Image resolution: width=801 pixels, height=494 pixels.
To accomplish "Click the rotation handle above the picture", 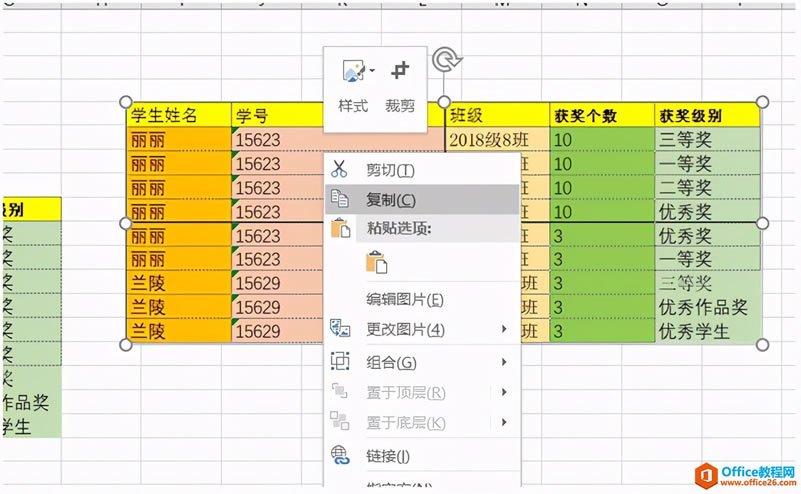I will [x=446, y=60].
